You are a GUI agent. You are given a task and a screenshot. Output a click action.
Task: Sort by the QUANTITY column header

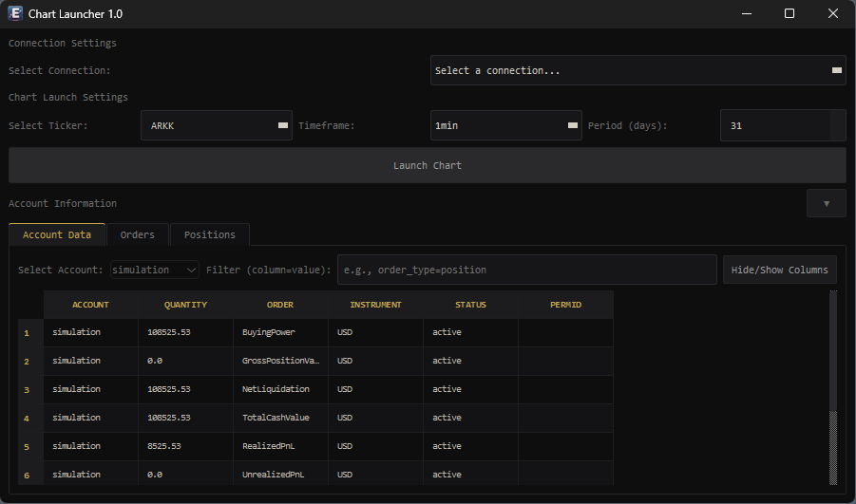pos(185,305)
